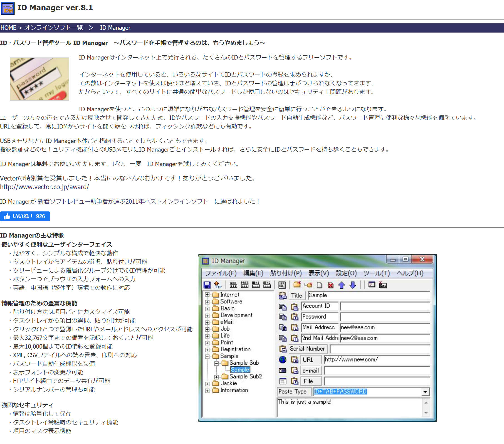Image resolution: width=504 pixels, height=444 pixels.
Task: Open the ツール(T) menu
Action: click(x=377, y=273)
